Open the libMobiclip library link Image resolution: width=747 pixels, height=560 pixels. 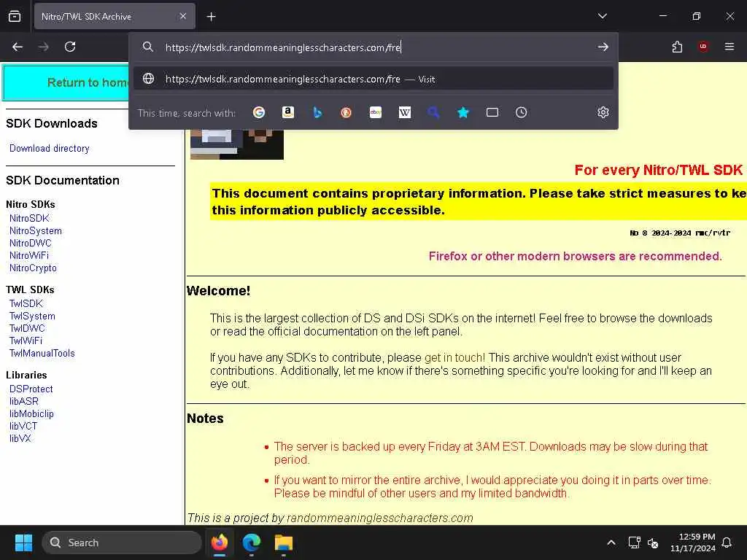[x=31, y=413]
